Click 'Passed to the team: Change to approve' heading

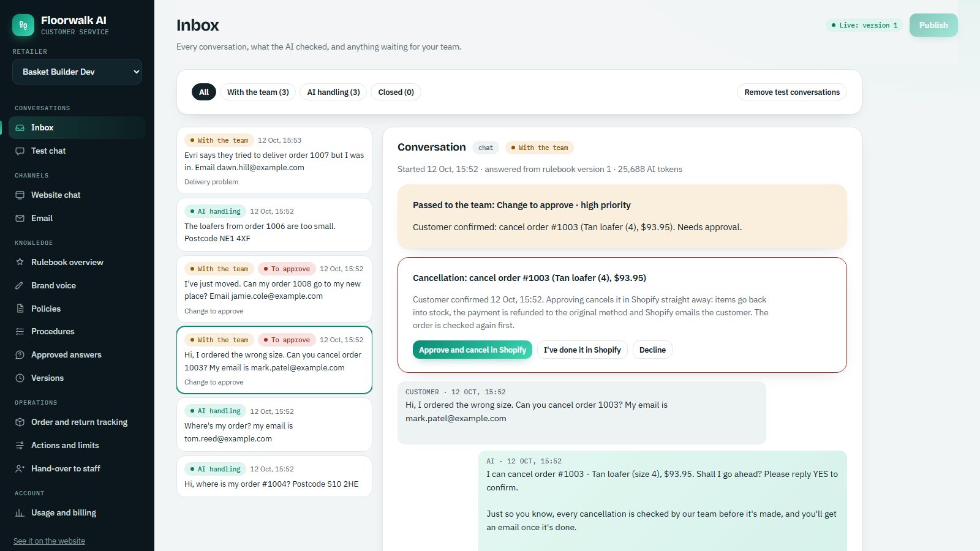[521, 205]
